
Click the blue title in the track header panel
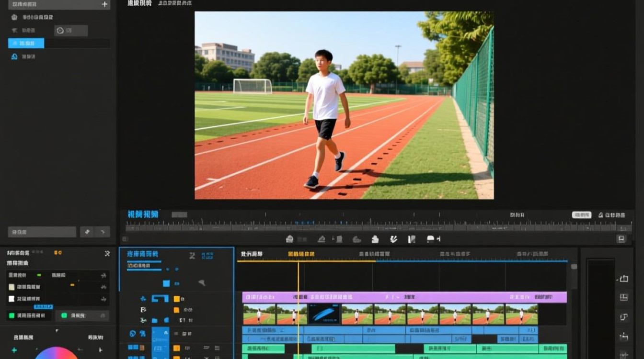pos(142,254)
